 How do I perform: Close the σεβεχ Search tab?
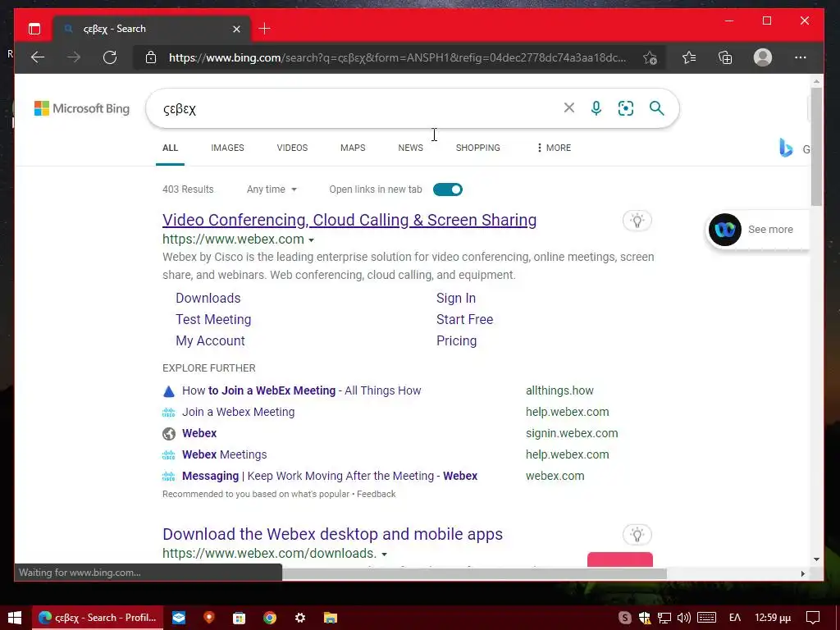point(236,29)
